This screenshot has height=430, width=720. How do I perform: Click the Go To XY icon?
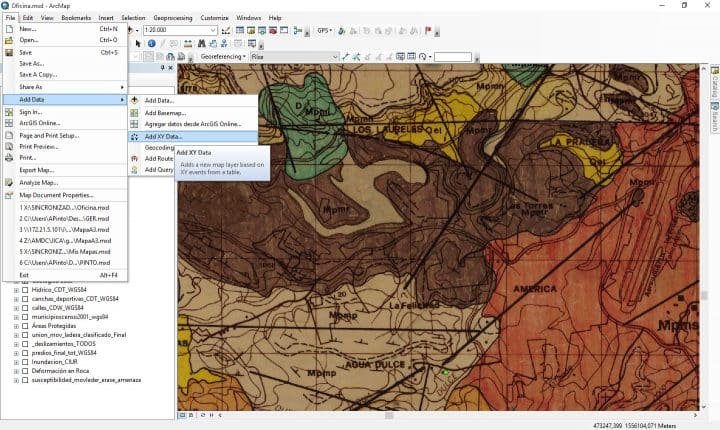click(x=224, y=44)
